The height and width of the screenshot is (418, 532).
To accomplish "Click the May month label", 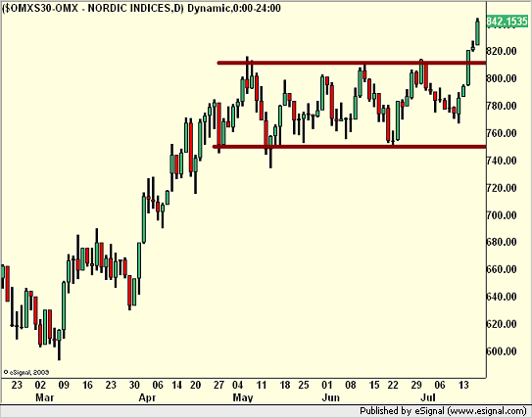I will (x=243, y=397).
